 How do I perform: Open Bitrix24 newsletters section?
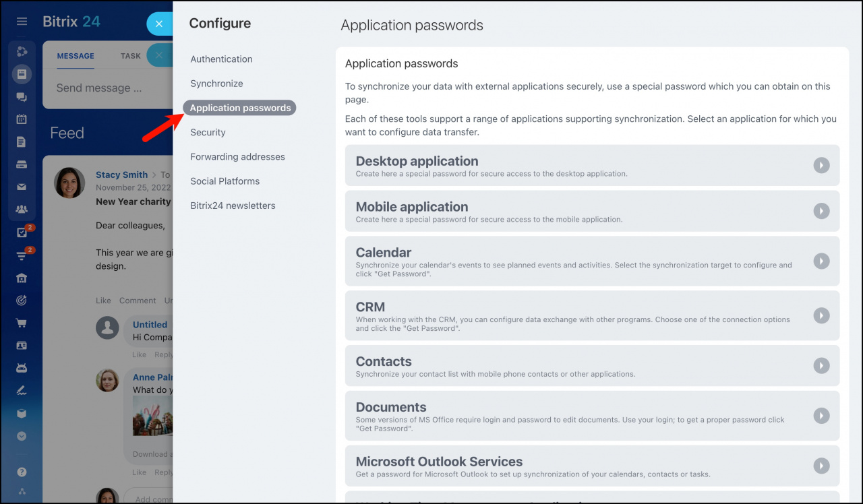(x=233, y=206)
